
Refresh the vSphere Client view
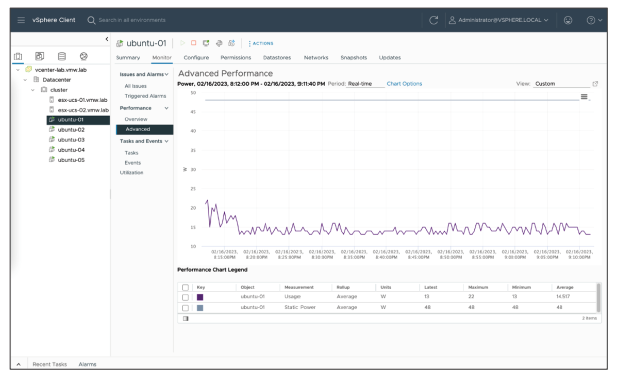pyautogui.click(x=434, y=20)
